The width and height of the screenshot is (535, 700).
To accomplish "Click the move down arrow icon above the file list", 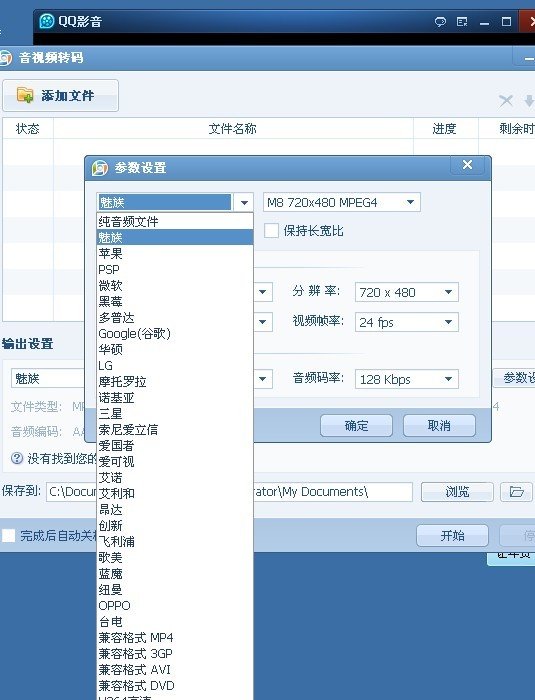I will click(529, 101).
